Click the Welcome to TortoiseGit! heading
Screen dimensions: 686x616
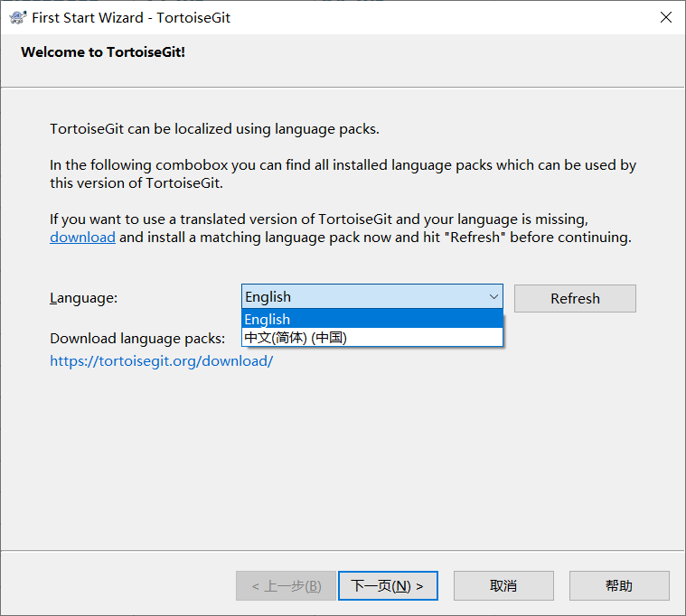103,52
